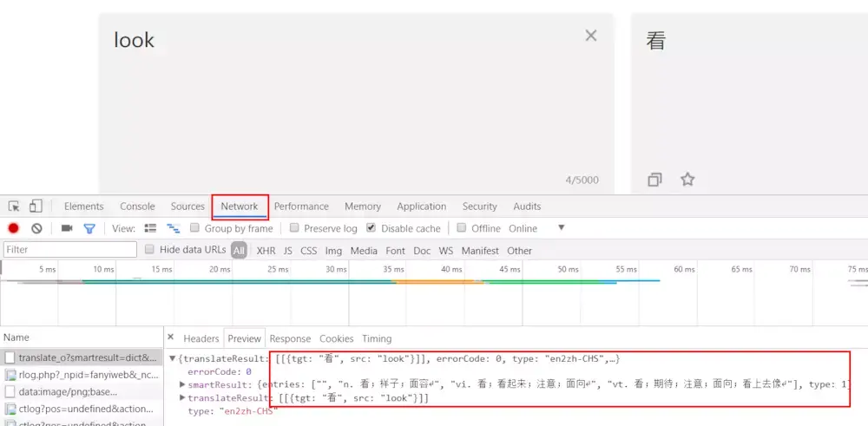
Task: Filter requests by CSS
Action: point(309,251)
